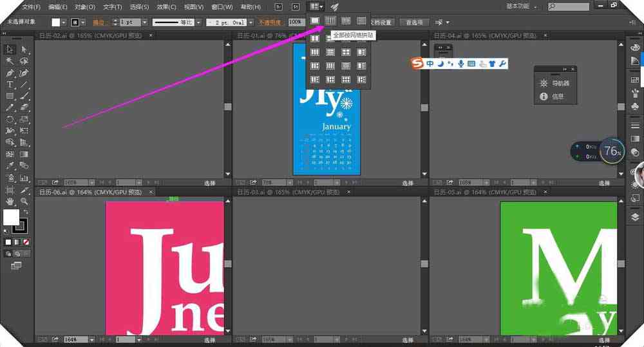
Task: Open the stroke weight 1 pt dropdown
Action: tap(144, 23)
